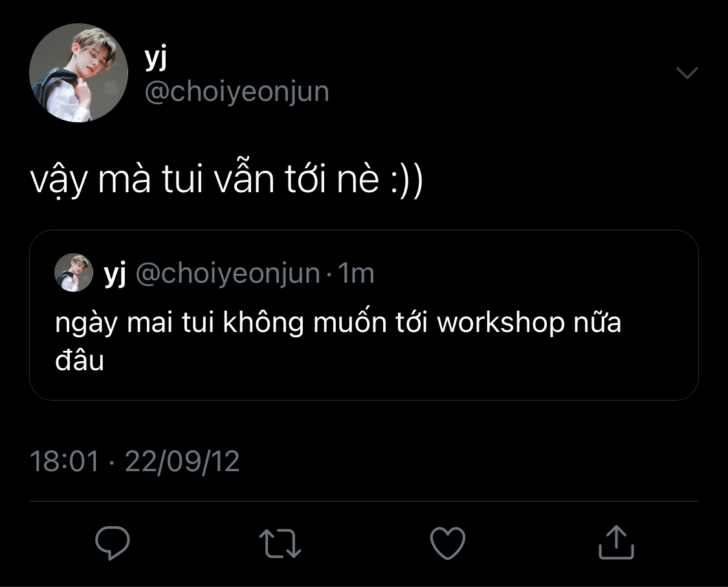Image resolution: width=728 pixels, height=587 pixels.
Task: Open the bold yj display name at top
Action: tap(155, 58)
